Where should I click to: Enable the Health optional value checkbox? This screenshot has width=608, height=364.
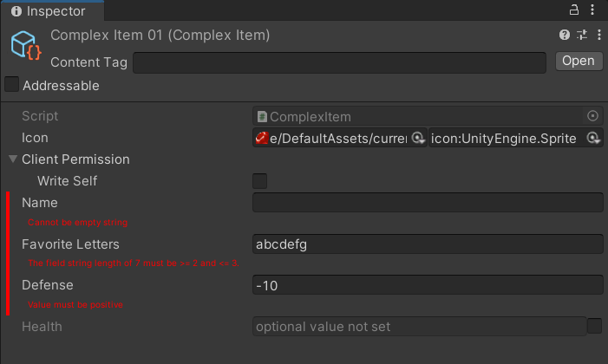(x=594, y=326)
